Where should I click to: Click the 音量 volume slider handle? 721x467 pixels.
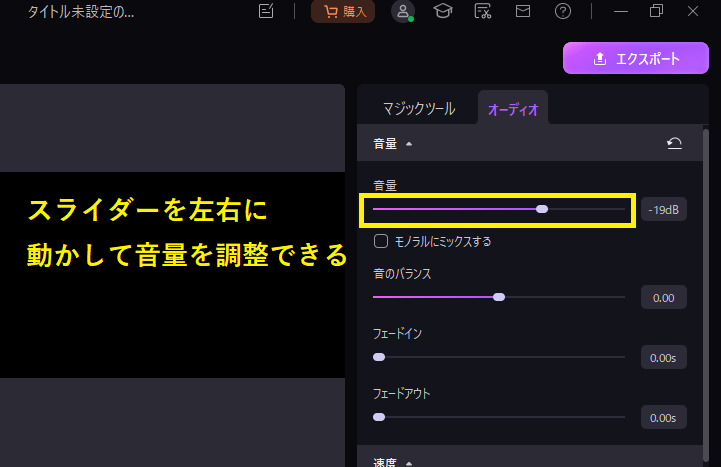pyautogui.click(x=542, y=209)
